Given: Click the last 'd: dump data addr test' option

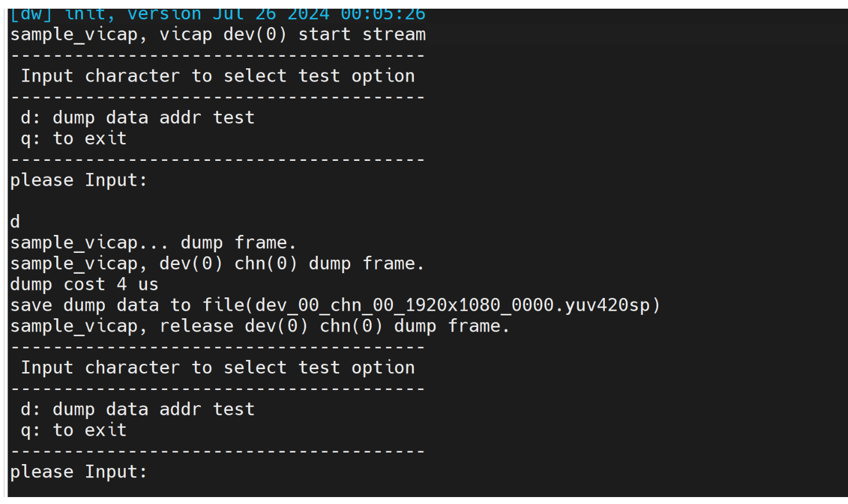Looking at the screenshot, I should point(138,410).
